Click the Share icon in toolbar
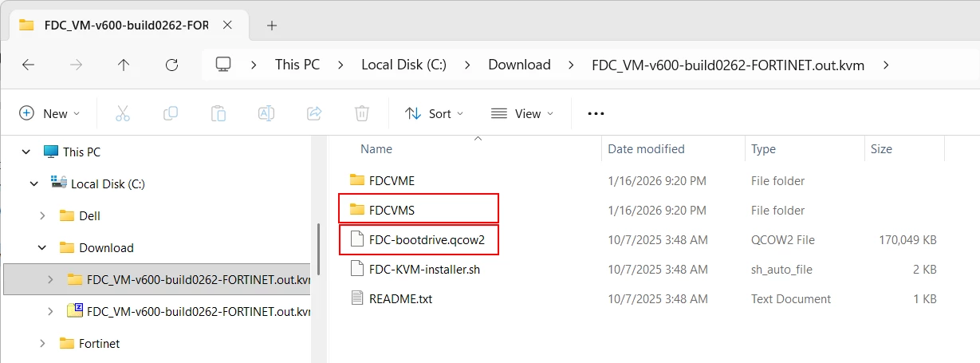The height and width of the screenshot is (363, 980). tap(314, 113)
